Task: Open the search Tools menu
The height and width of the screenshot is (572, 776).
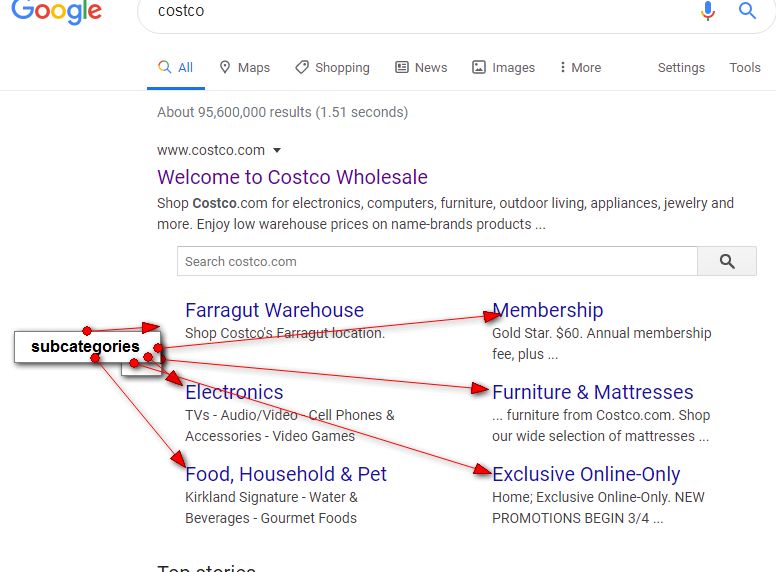Action: coord(745,68)
